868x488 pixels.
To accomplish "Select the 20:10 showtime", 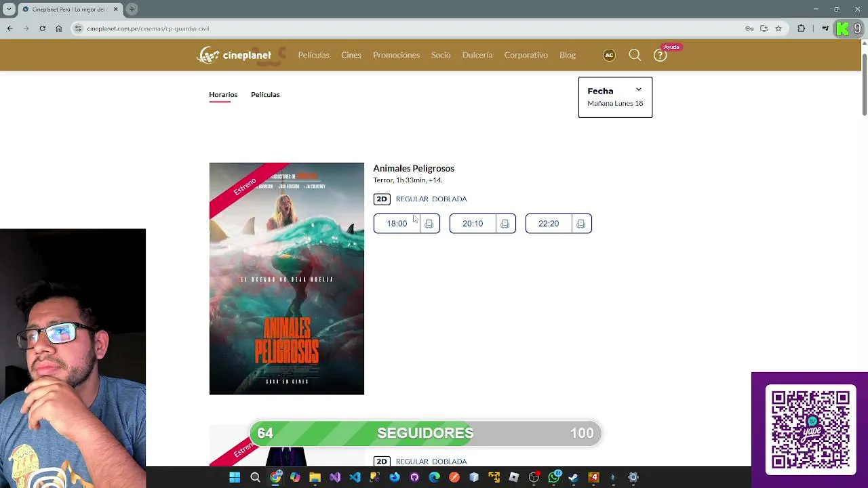I will 473,224.
